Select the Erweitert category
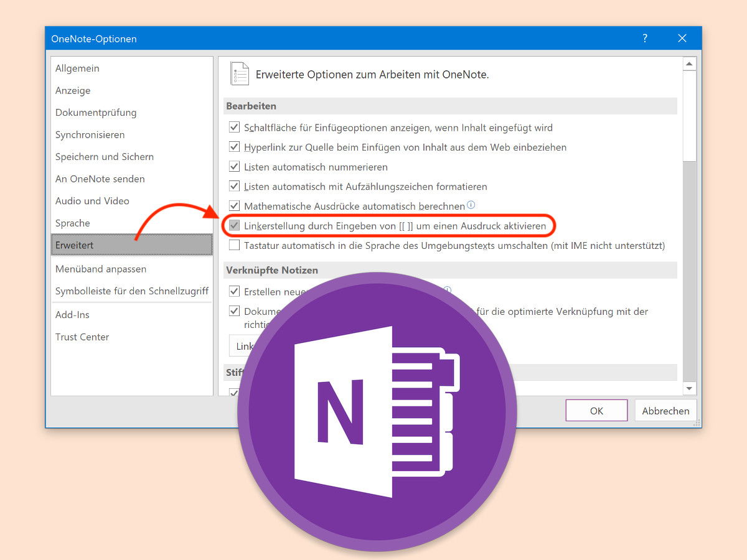Screen dimensions: 747x560 132,245
